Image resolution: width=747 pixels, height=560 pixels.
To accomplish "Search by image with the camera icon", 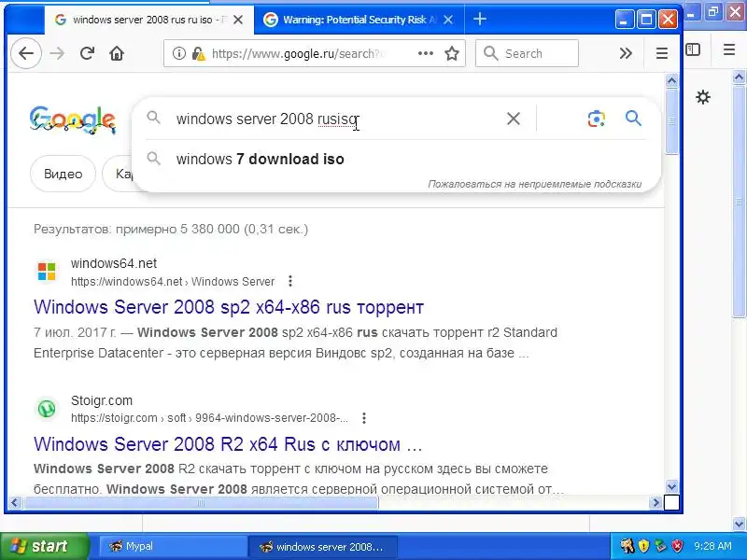I will (x=597, y=119).
